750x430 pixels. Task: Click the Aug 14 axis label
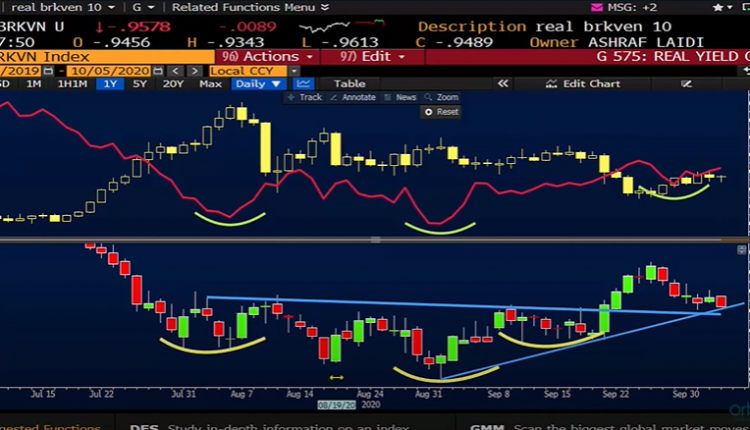click(300, 394)
